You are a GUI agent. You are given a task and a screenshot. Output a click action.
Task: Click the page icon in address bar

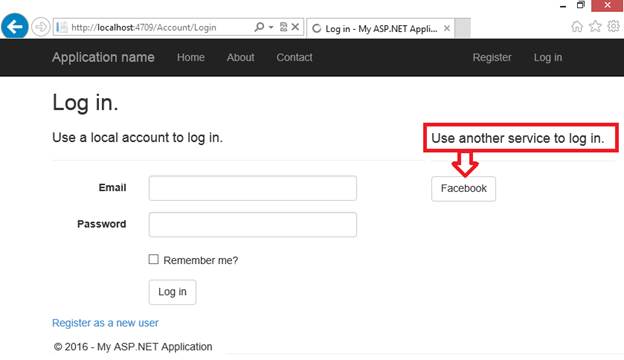pyautogui.click(x=61, y=27)
